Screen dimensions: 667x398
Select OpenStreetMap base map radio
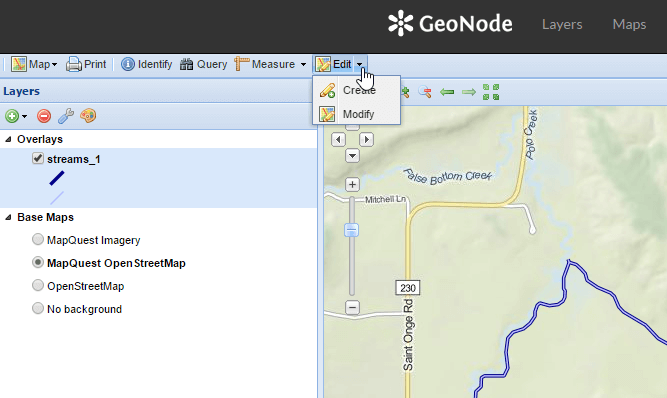pos(38,285)
